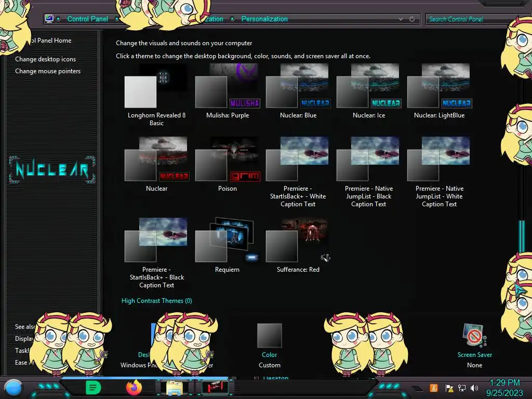Image resolution: width=532 pixels, height=399 pixels.
Task: Open the network tray icon
Action: (x=462, y=388)
